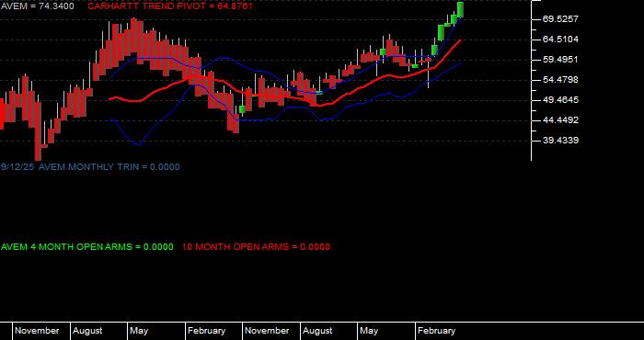Click the first February time axis label

pos(207,331)
